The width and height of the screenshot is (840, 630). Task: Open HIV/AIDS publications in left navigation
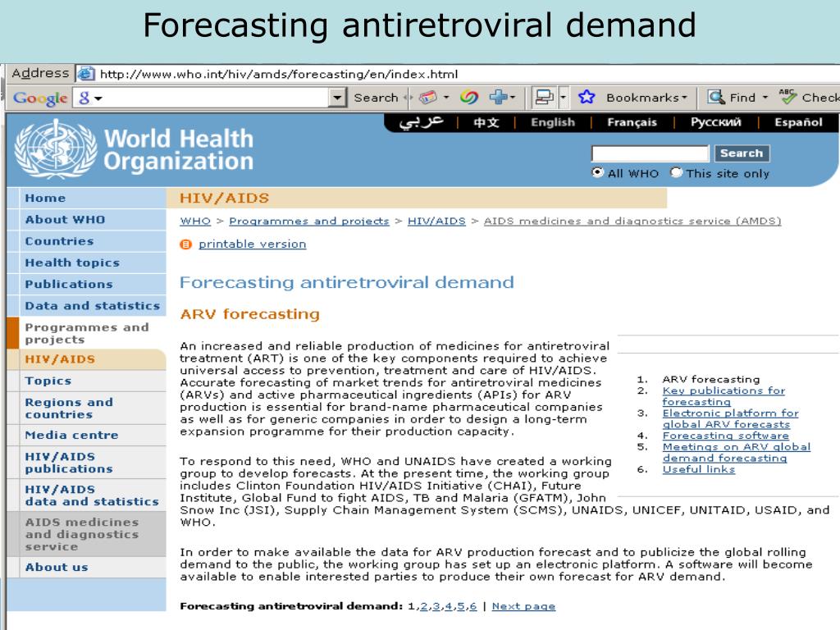click(87, 463)
